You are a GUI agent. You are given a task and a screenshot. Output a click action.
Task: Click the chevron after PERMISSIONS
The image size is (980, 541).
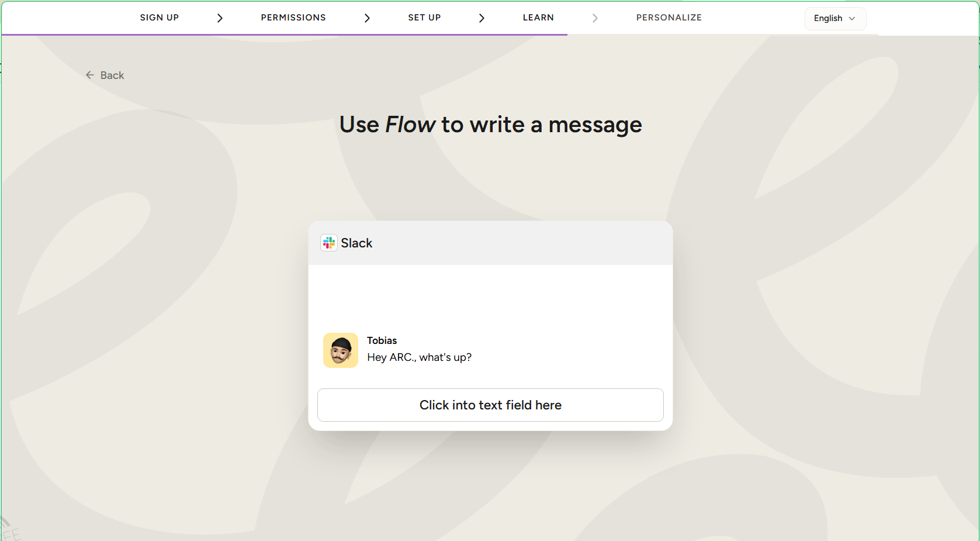coord(367,18)
